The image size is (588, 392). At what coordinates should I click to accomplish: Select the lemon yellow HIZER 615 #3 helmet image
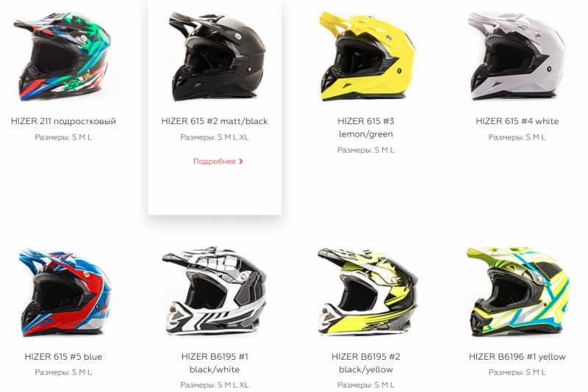pyautogui.click(x=367, y=57)
